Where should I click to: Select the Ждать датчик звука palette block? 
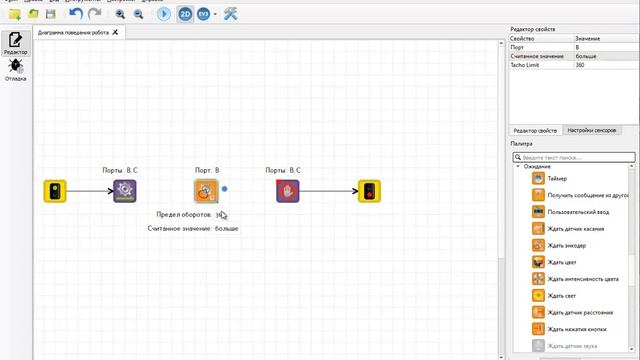[x=564, y=346]
